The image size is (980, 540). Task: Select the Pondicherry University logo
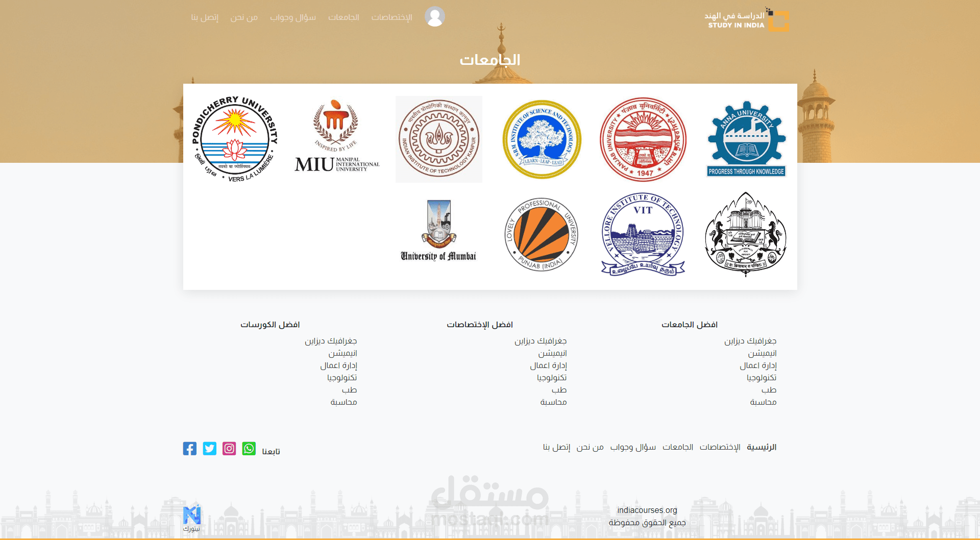235,139
